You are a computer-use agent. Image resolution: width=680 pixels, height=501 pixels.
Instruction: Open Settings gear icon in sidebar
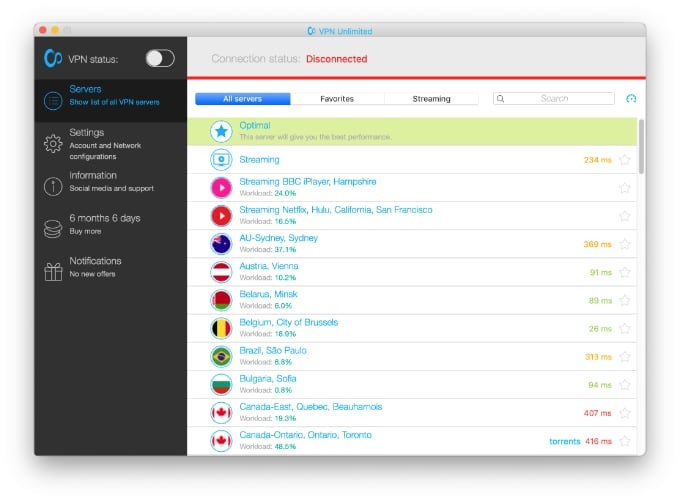pos(53,144)
